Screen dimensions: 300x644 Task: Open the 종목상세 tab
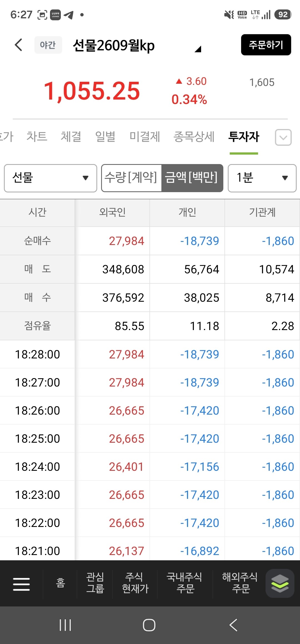coord(194,137)
